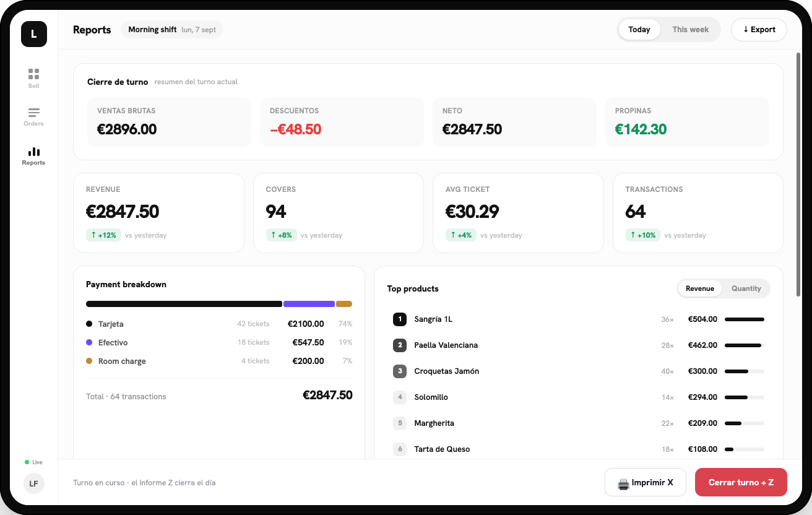The image size is (812, 515).
Task: Click the Export button
Action: point(759,30)
